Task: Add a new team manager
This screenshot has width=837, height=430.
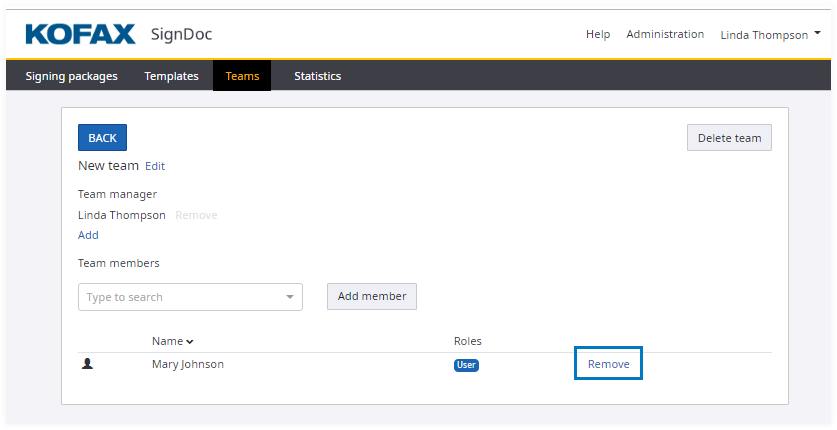Action: tap(88, 235)
